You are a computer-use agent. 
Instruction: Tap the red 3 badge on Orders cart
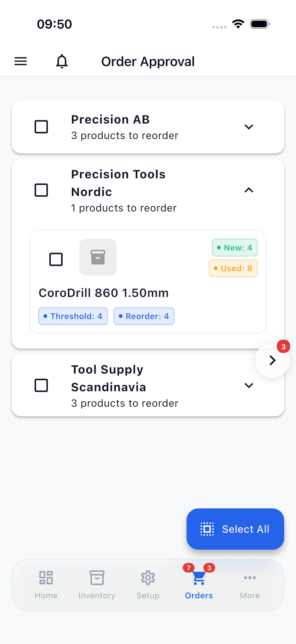pos(209,568)
